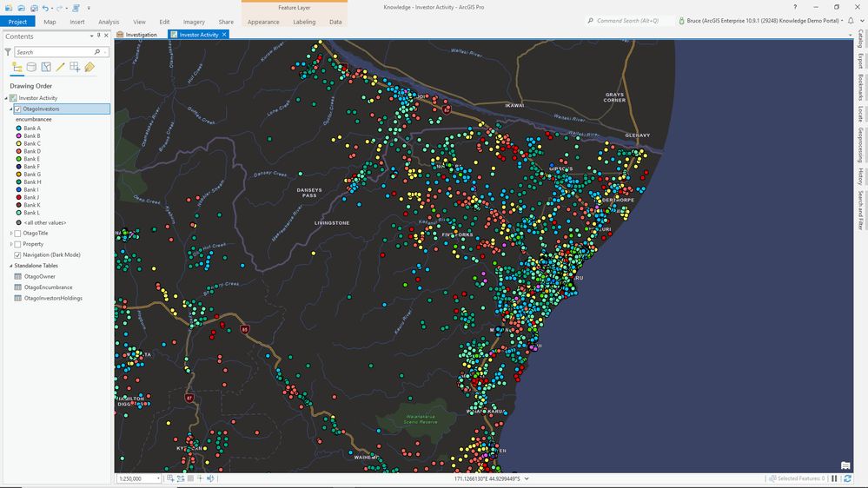The image size is (868, 488).
Task: Enable the OtagoTitle layer checkbox
Action: 17,234
